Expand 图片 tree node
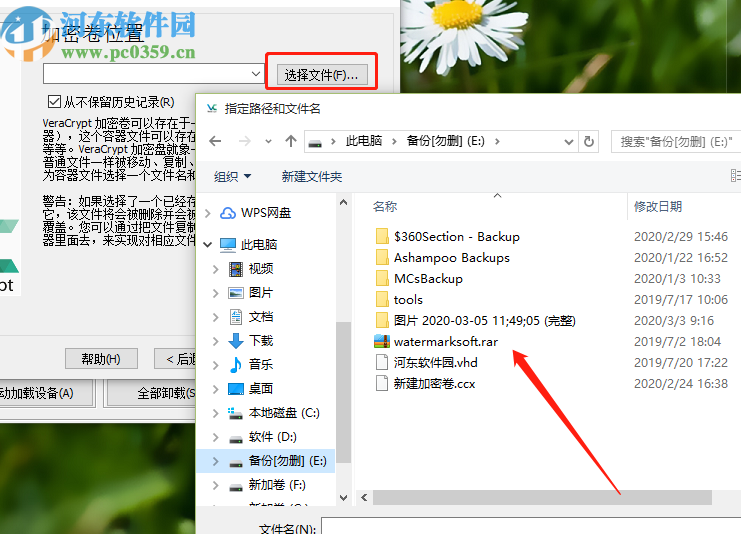This screenshot has width=741, height=534. coord(215,293)
